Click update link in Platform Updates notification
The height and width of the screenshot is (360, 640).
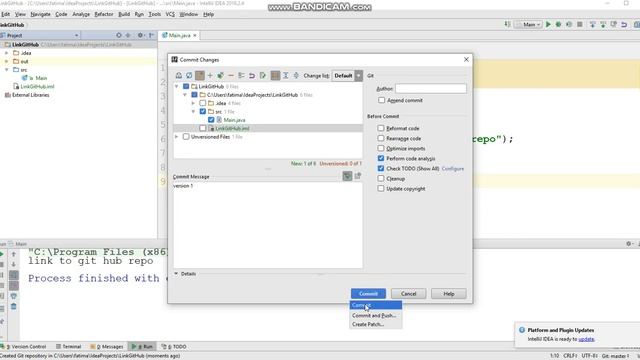coord(586,339)
